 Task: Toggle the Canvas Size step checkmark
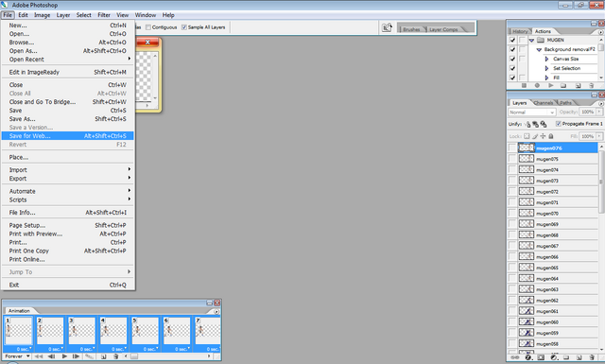coord(512,59)
